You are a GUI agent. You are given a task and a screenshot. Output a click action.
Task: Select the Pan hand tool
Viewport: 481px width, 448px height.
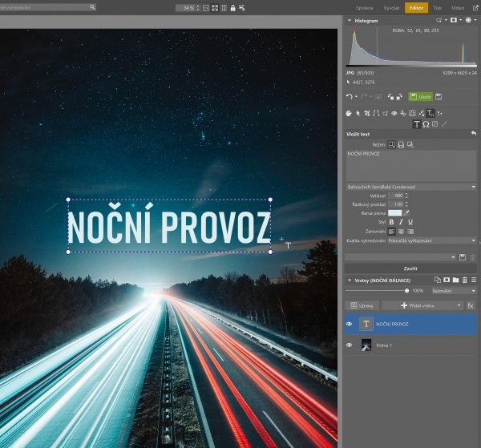point(349,114)
